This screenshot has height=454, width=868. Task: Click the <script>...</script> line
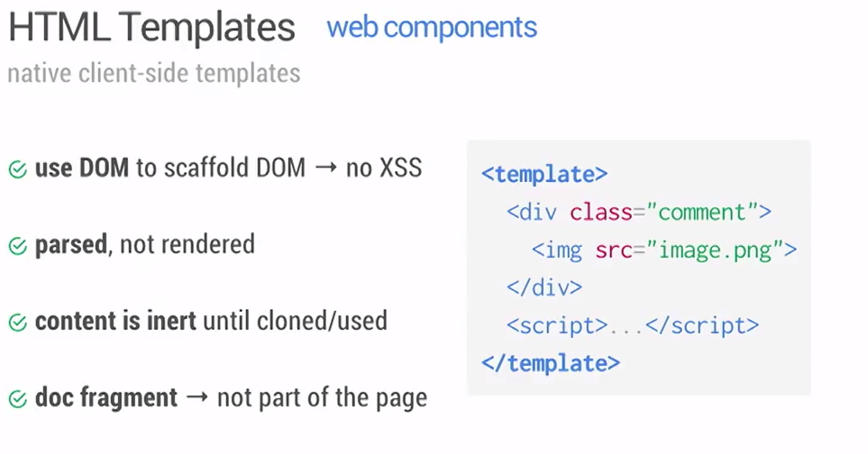coord(633,326)
